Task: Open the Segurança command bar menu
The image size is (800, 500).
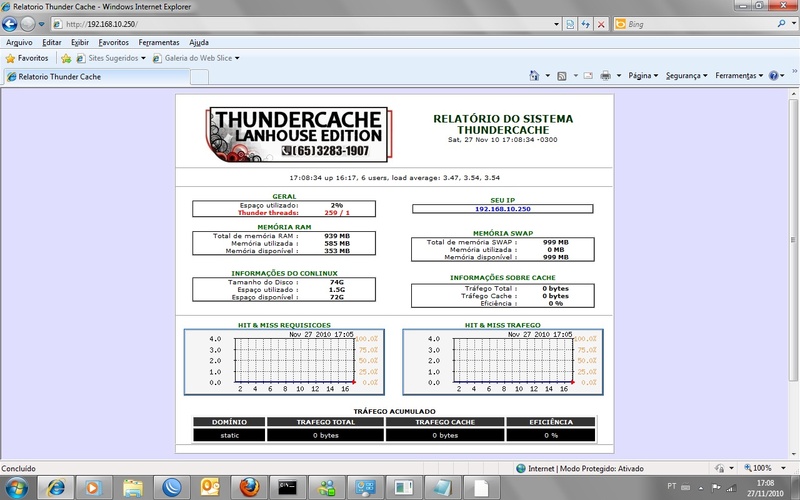Action: (x=687, y=76)
